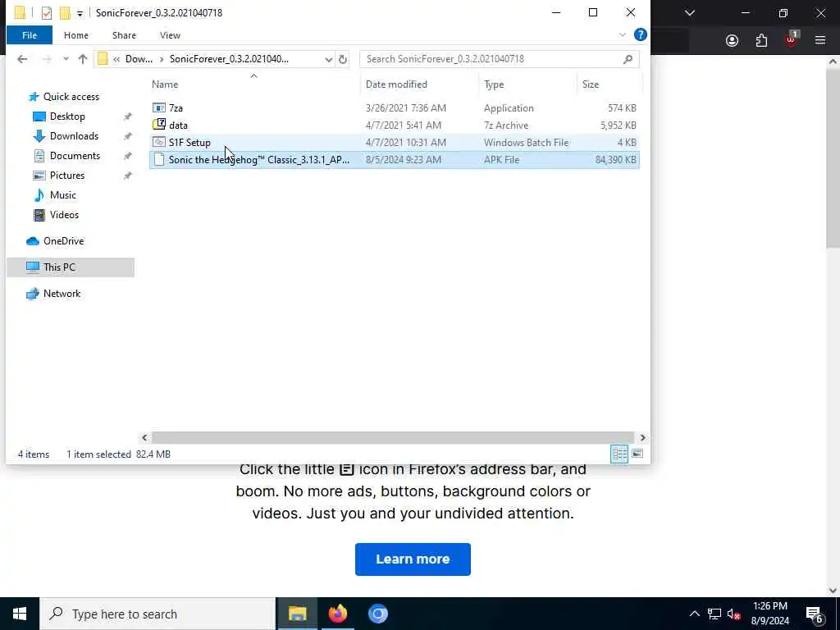Click the new folder quick access icon
Screen dimensions: 840x630
[65, 13]
